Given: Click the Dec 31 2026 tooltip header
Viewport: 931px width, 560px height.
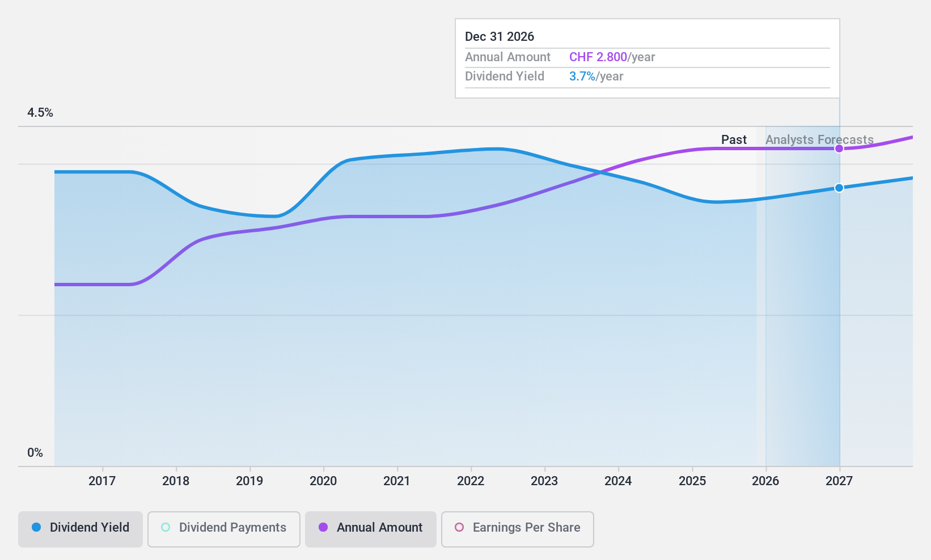Looking at the screenshot, I should 500,36.
